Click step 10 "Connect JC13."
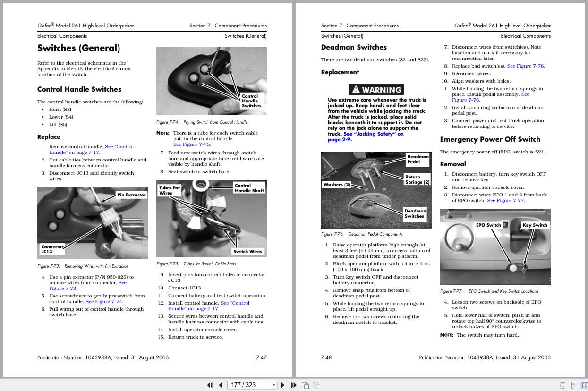588x391 pixels. [180, 288]
